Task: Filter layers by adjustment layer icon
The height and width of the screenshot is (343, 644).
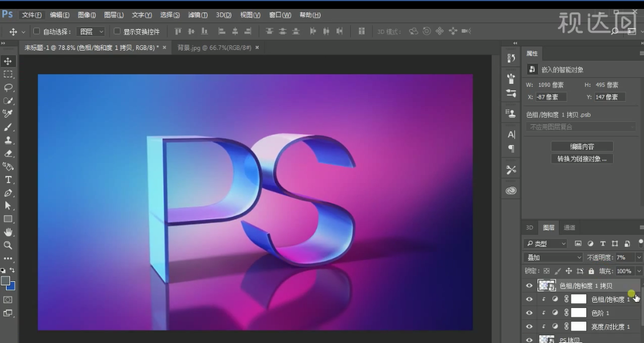Action: pos(590,244)
